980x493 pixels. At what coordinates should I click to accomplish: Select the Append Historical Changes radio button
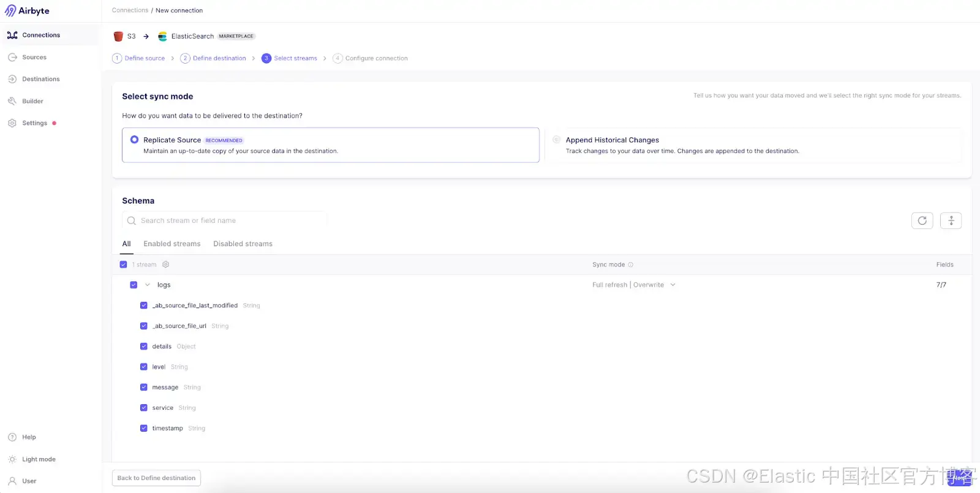556,140
